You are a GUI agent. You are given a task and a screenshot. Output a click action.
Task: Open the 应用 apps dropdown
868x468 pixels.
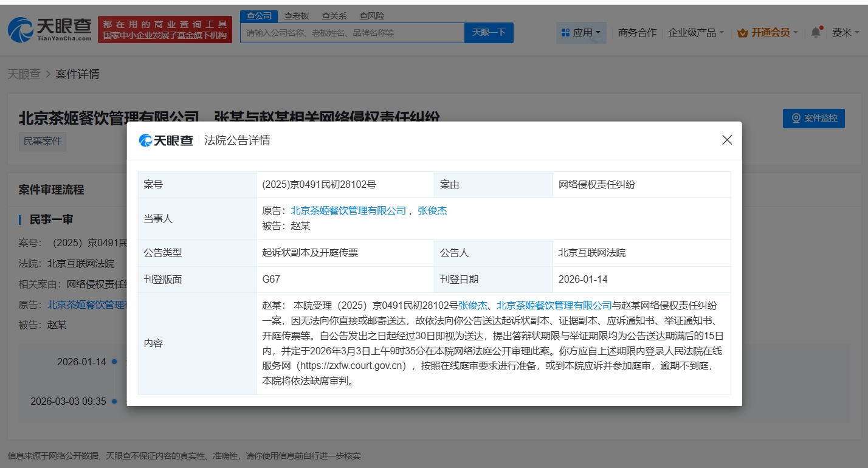tap(581, 33)
